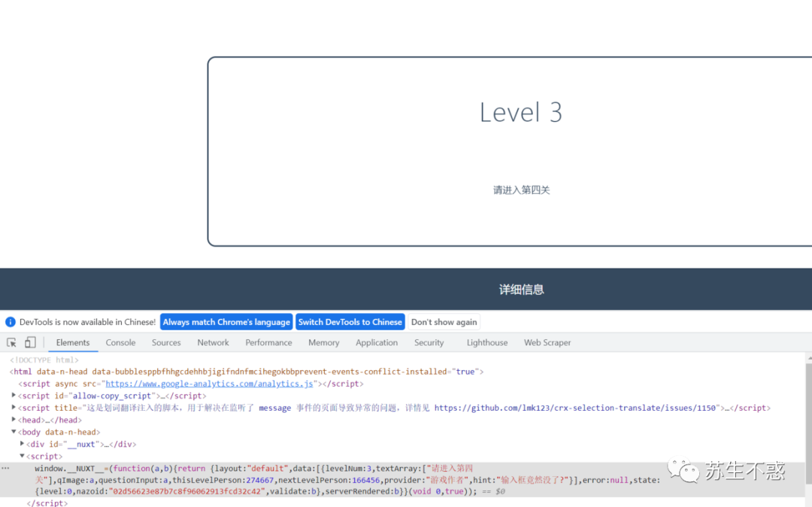Expand the allow-copy_script script node
Image resolution: width=812 pixels, height=507 pixels.
click(14, 396)
